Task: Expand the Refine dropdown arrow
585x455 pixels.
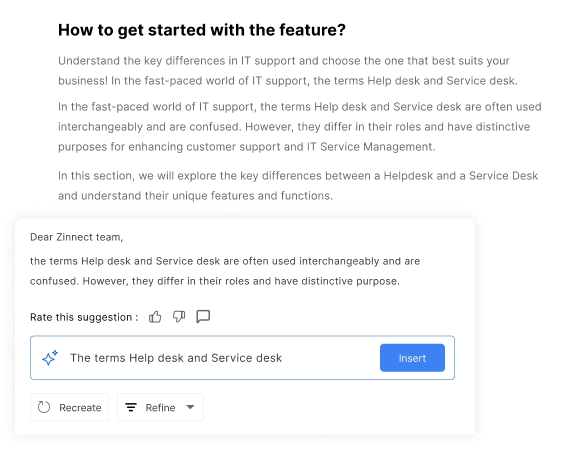Action: pyautogui.click(x=190, y=407)
